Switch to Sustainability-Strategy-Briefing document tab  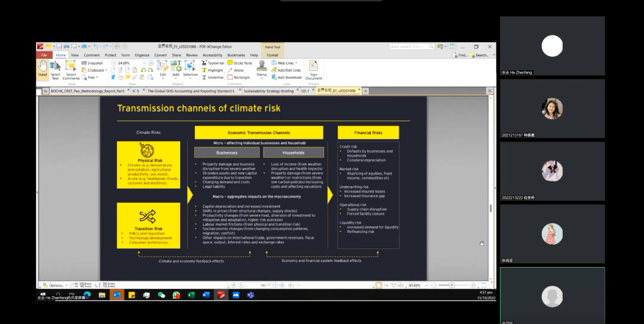[x=268, y=91]
